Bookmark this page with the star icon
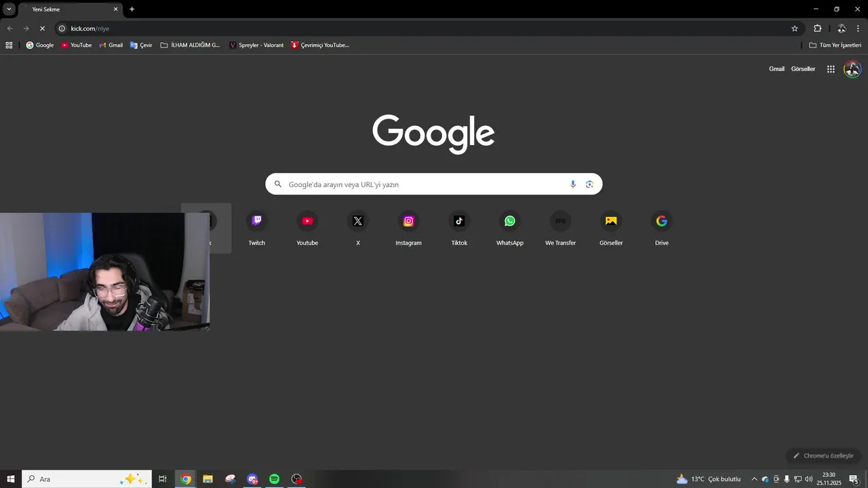Image resolution: width=868 pixels, height=488 pixels. pyautogui.click(x=795, y=28)
